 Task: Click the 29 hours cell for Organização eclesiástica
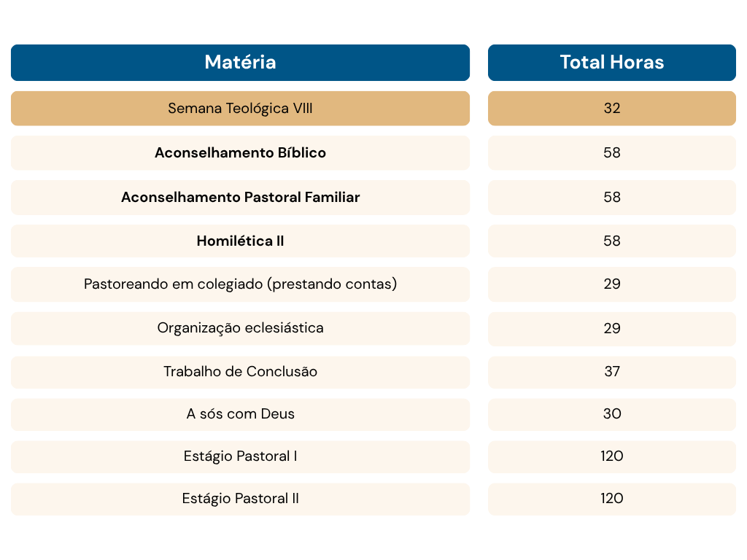pyautogui.click(x=612, y=328)
